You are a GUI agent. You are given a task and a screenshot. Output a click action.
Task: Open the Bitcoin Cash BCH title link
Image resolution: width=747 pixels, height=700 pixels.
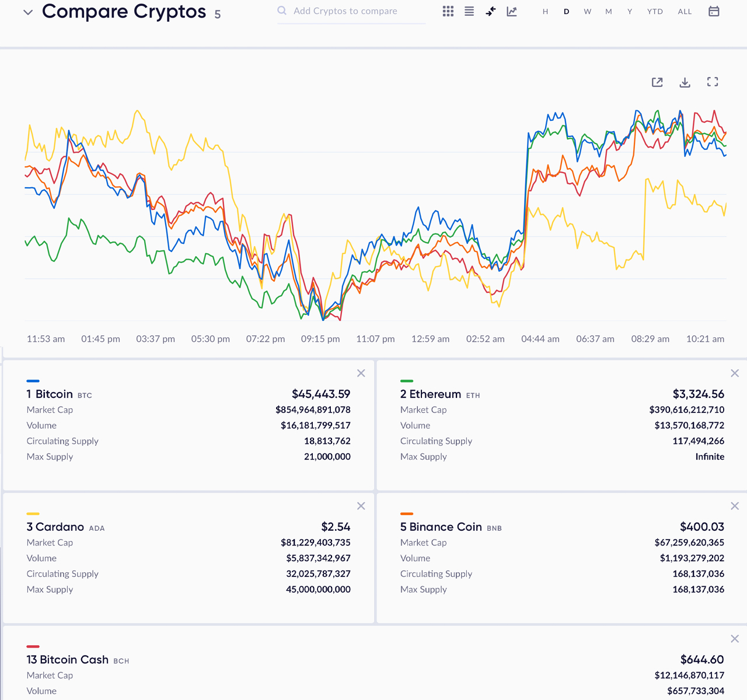click(78, 660)
